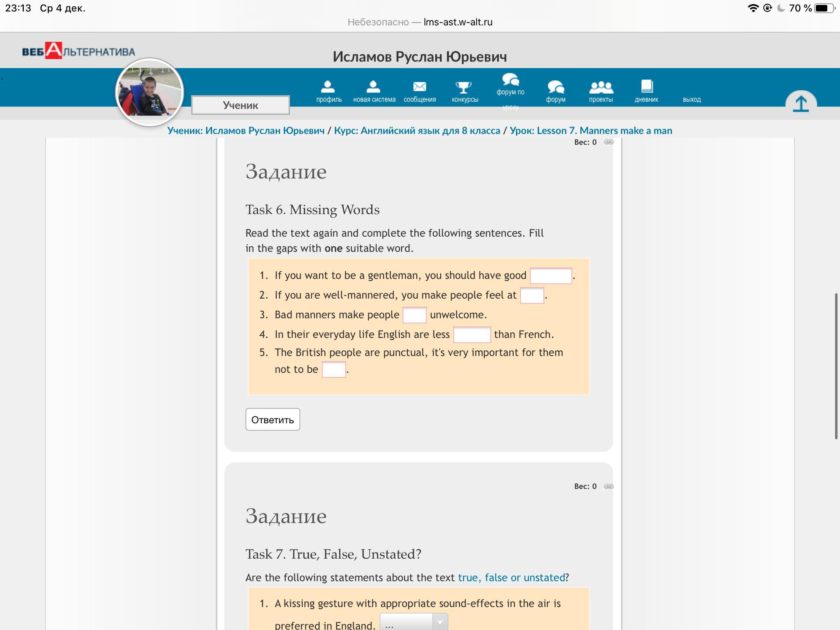Click the lms-ast.w-alt.ru address bar
This screenshot has height=630, width=840.
pos(420,22)
